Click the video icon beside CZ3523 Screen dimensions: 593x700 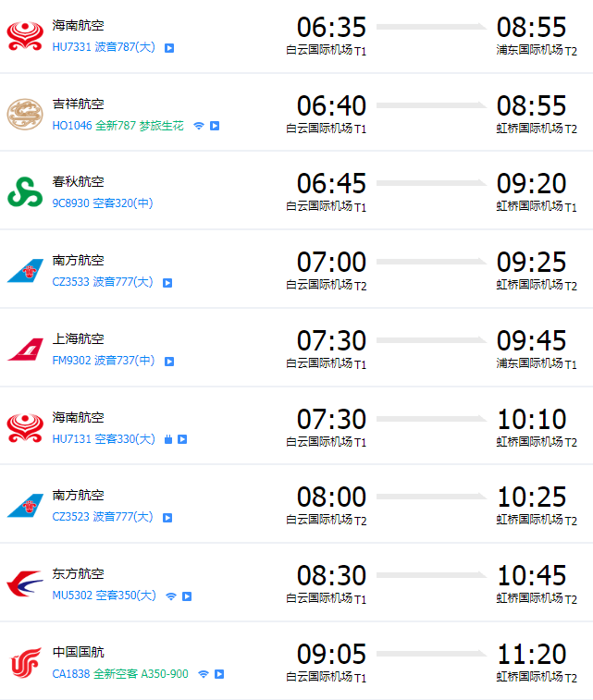(x=167, y=518)
